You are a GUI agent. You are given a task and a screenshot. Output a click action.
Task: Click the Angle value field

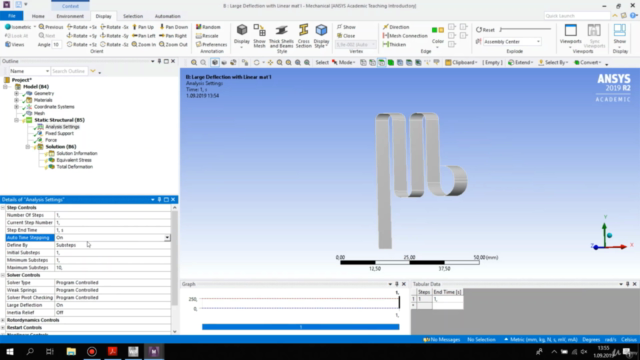pos(56,44)
